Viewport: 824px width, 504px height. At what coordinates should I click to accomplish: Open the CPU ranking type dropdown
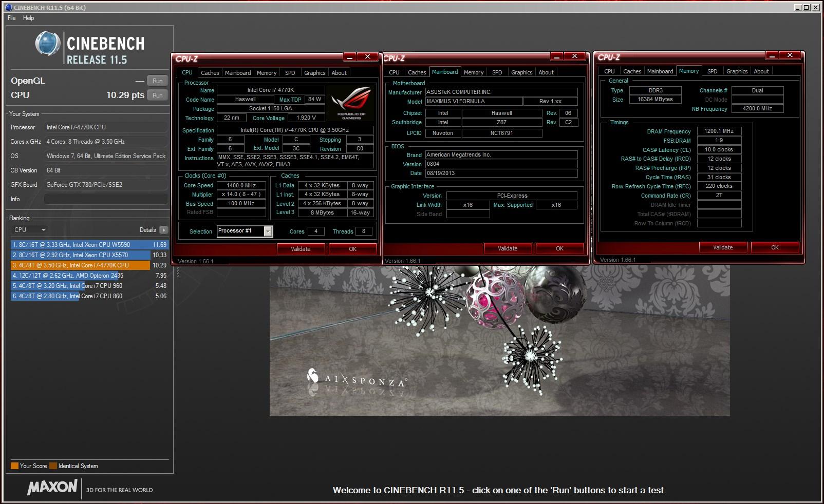[29, 230]
